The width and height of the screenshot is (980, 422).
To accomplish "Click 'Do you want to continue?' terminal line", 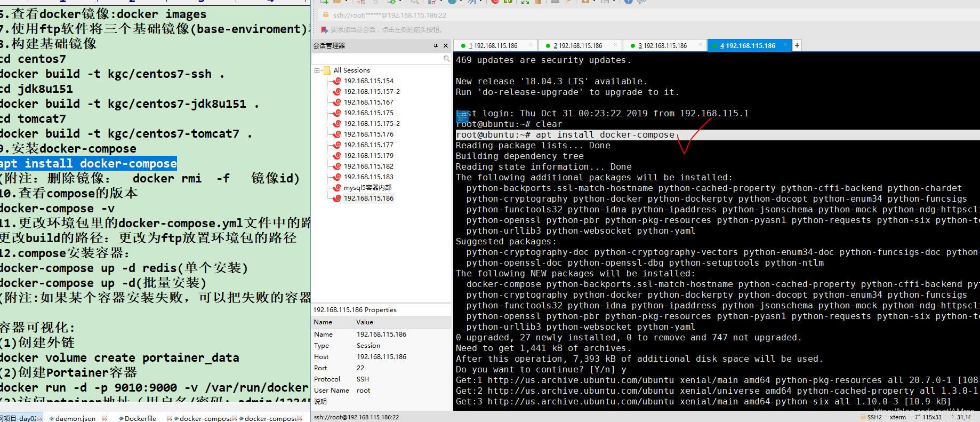I will 541,369.
